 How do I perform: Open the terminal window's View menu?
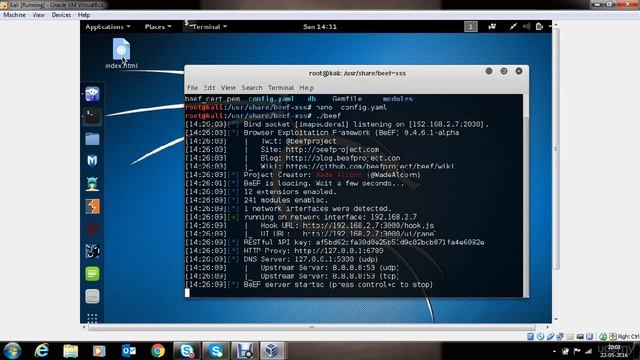coord(228,88)
